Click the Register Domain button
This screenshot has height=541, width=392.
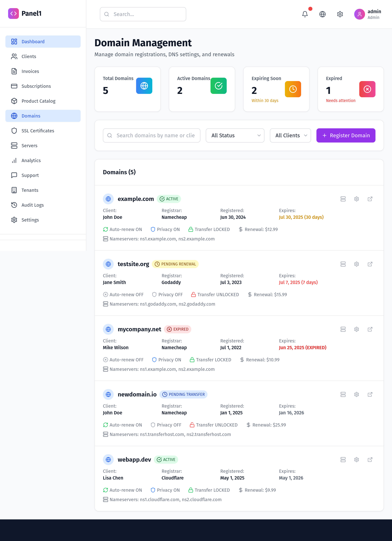point(346,135)
